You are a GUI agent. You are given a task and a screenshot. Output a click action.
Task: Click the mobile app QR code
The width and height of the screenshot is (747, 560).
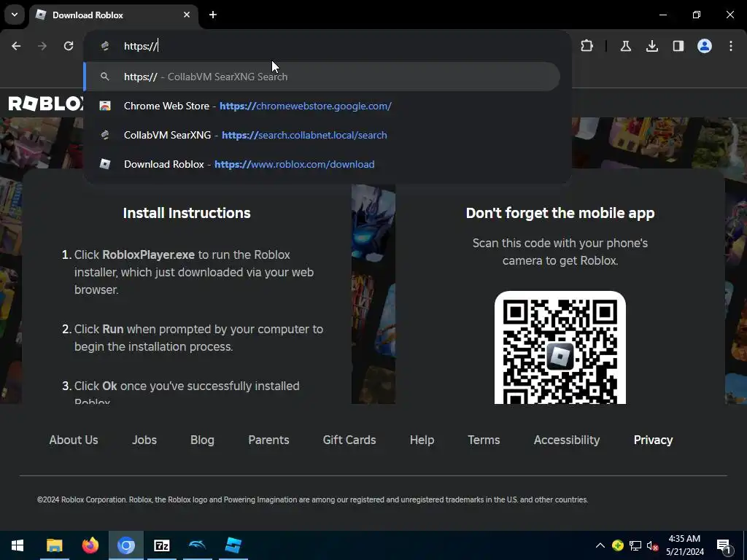pyautogui.click(x=560, y=348)
